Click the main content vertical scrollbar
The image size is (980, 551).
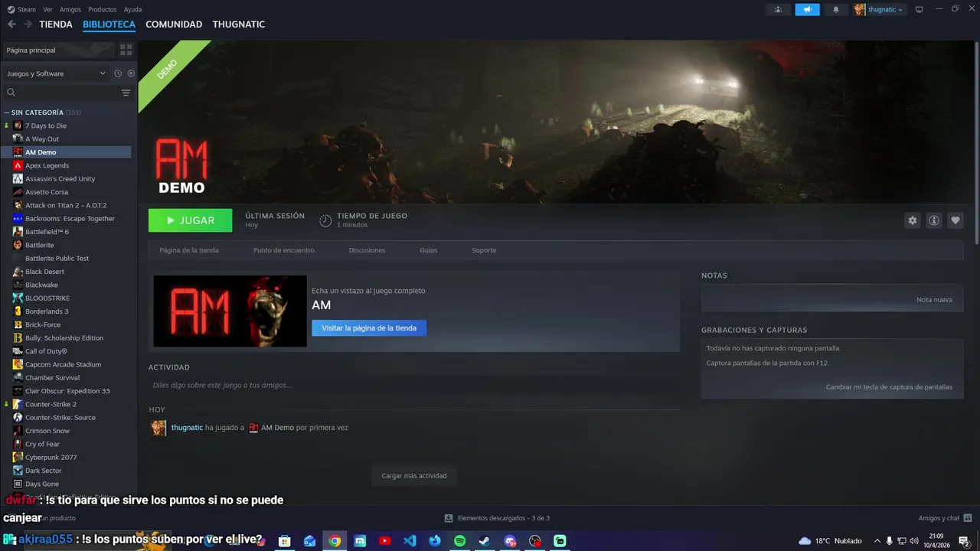pyautogui.click(x=976, y=142)
